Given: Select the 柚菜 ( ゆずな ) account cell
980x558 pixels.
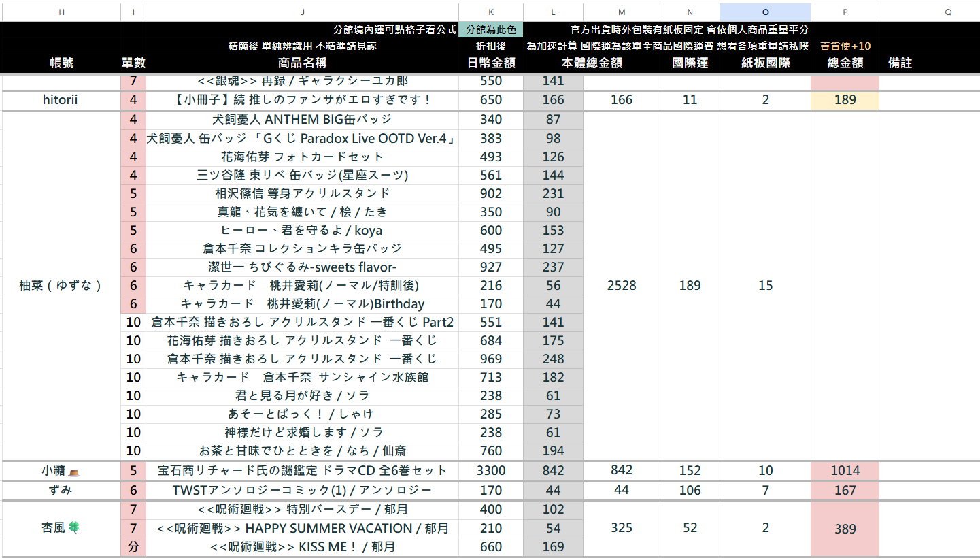Looking at the screenshot, I should point(62,286).
